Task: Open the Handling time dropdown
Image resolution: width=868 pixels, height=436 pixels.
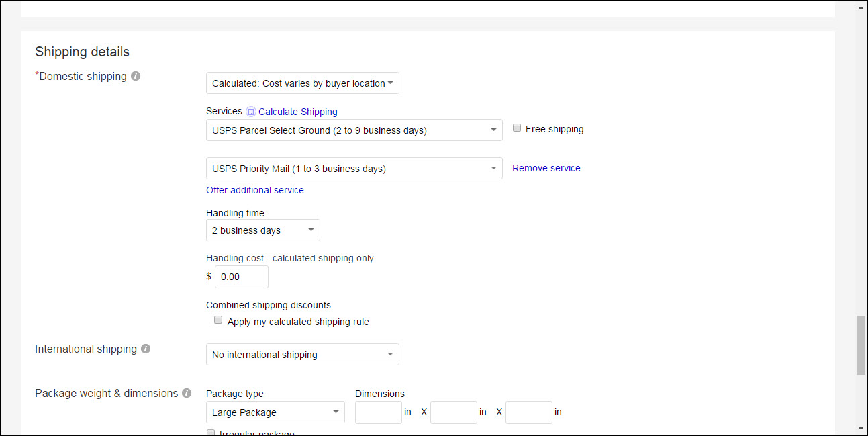Action: point(262,230)
